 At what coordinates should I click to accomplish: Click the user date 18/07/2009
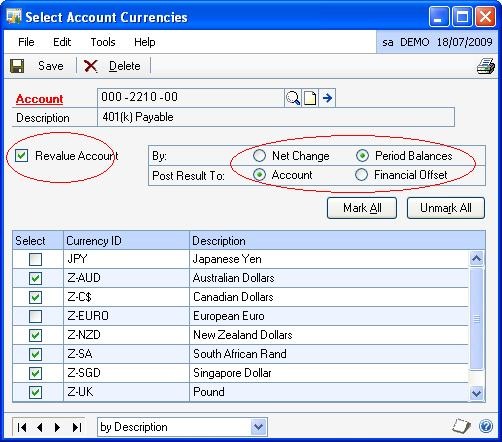[464, 42]
